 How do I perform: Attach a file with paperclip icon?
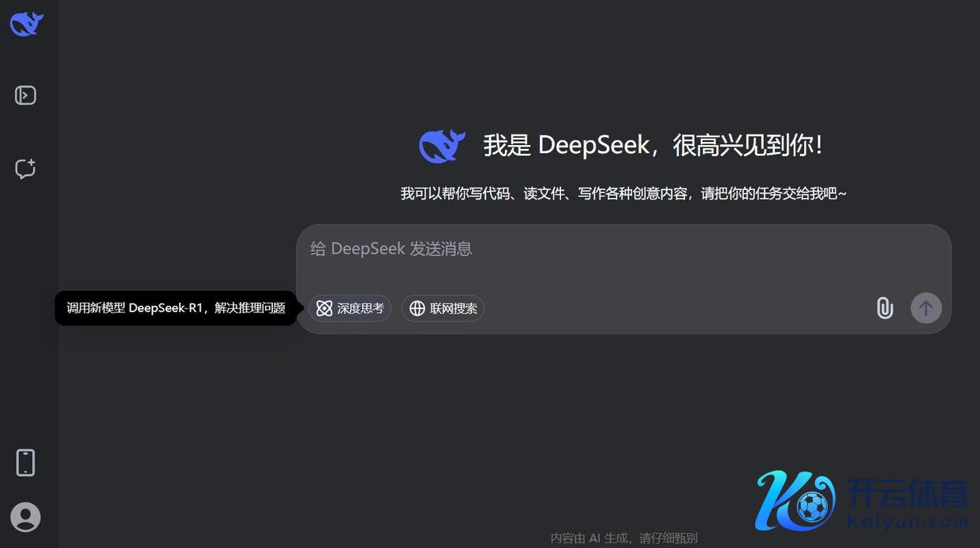tap(885, 308)
